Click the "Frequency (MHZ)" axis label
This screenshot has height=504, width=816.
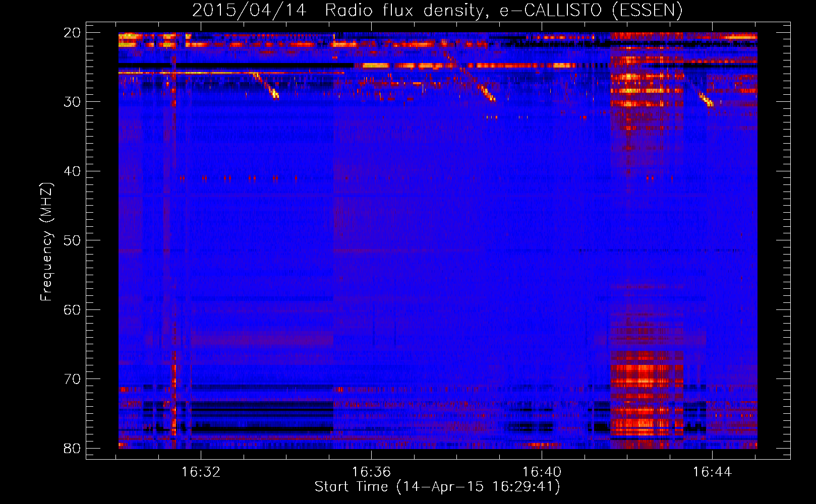[46, 242]
